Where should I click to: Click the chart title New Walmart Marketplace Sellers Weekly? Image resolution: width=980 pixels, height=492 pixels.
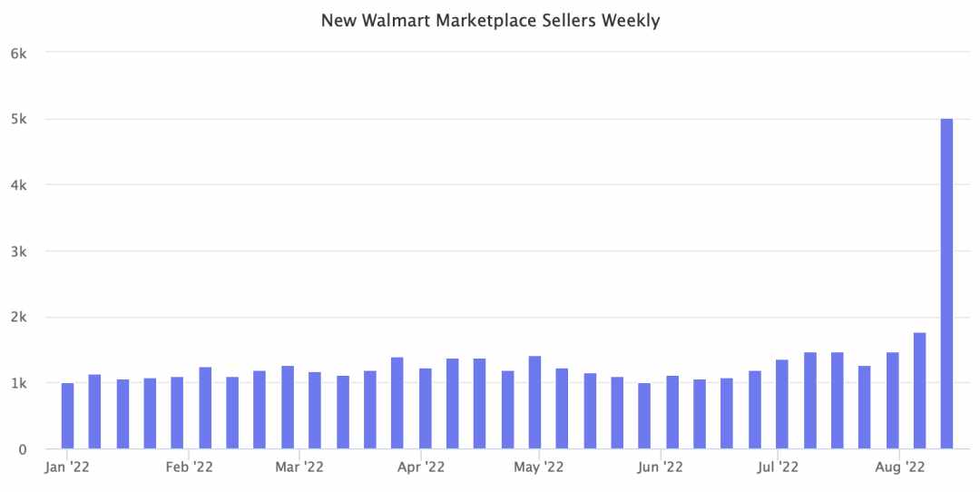click(491, 21)
